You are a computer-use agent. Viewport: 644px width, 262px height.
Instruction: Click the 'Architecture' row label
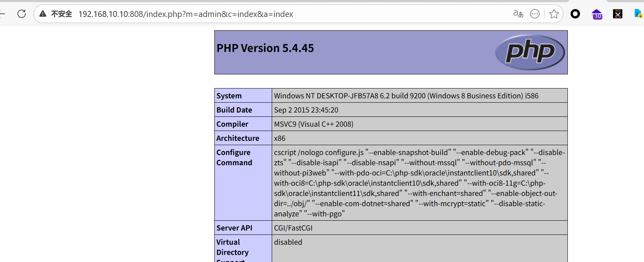[238, 138]
